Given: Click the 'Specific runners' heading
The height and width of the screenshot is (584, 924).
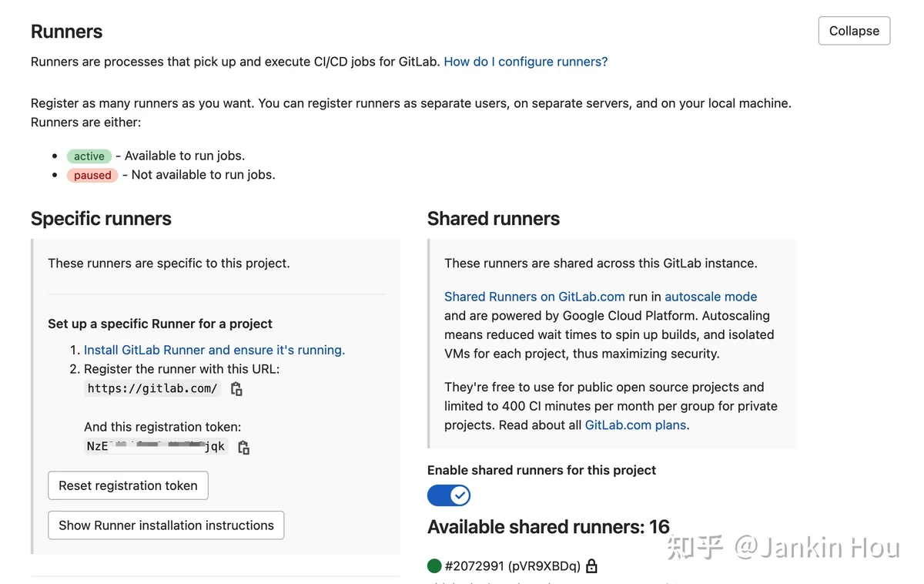Looking at the screenshot, I should [101, 219].
